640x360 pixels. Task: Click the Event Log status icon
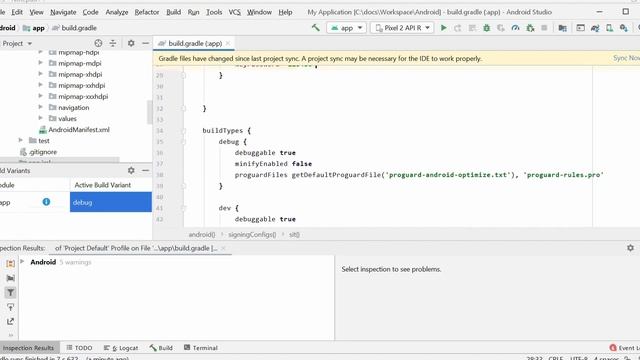(x=624, y=348)
